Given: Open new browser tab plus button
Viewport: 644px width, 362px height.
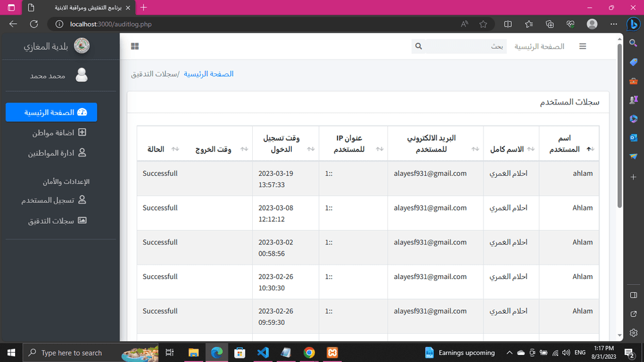Looking at the screenshot, I should pyautogui.click(x=143, y=8).
